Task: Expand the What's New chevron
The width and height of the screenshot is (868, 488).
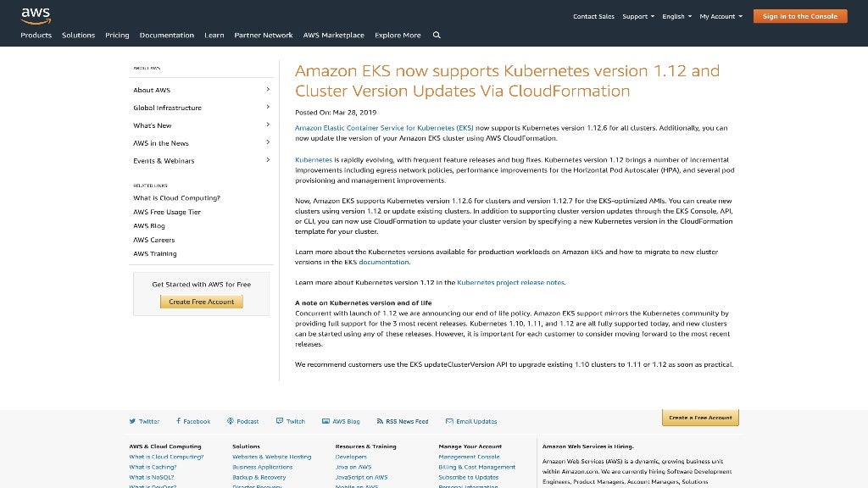Action: pyautogui.click(x=268, y=125)
